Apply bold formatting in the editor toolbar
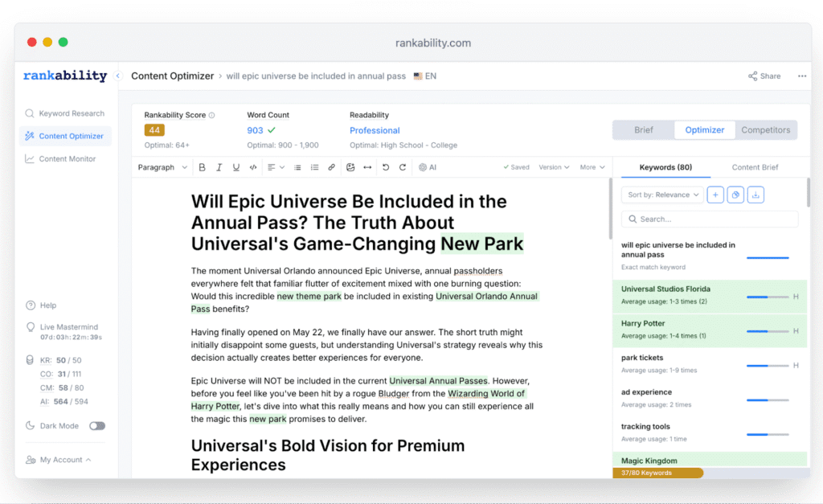Image resolution: width=823 pixels, height=504 pixels. [202, 167]
